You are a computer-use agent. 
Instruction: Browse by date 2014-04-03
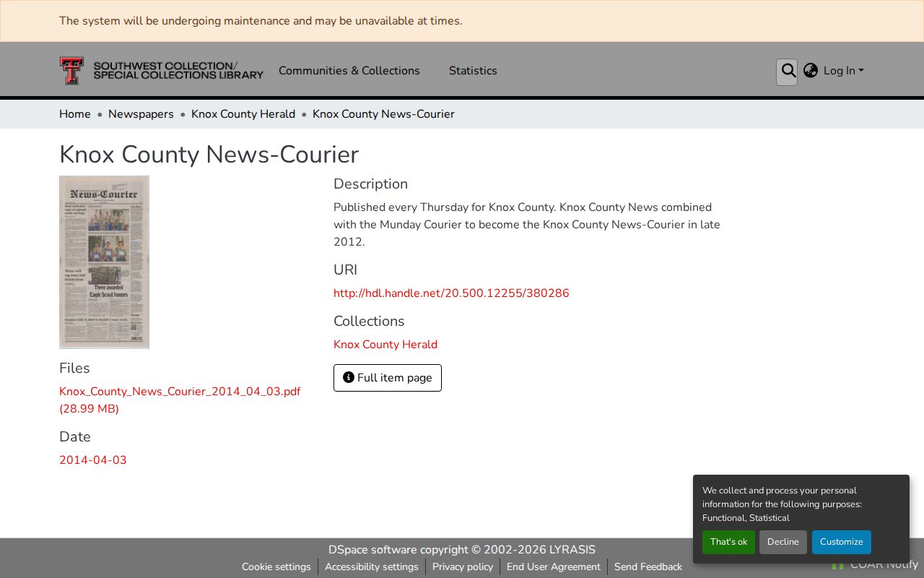(93, 460)
